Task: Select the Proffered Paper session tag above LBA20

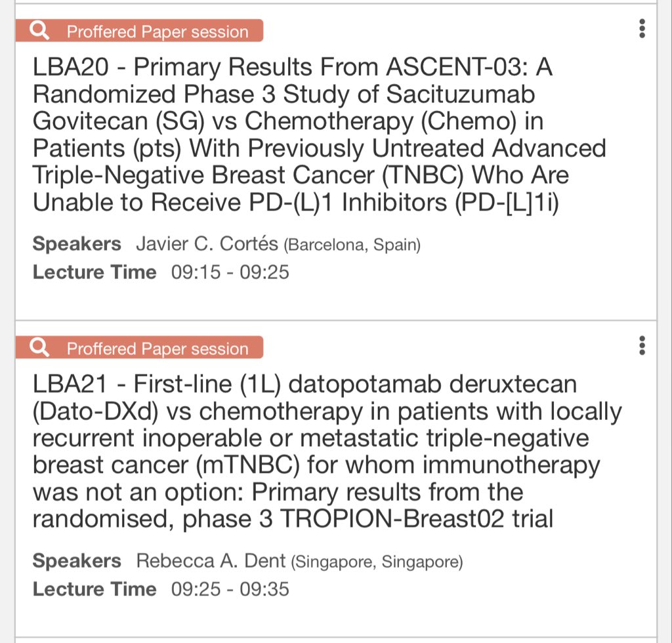Action: (157, 31)
